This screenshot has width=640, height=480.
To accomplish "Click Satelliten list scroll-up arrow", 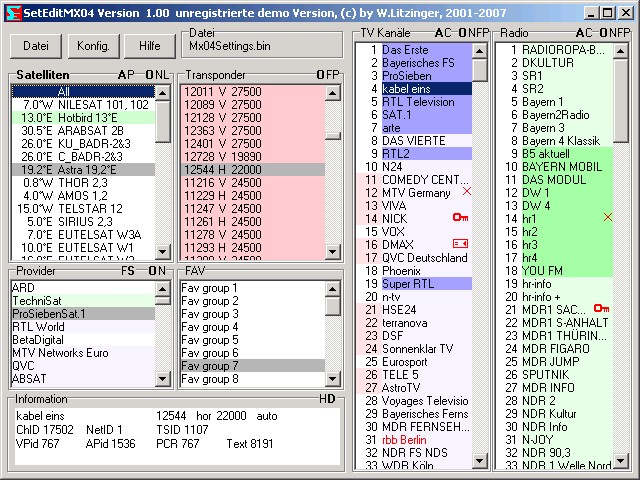I will point(163,93).
